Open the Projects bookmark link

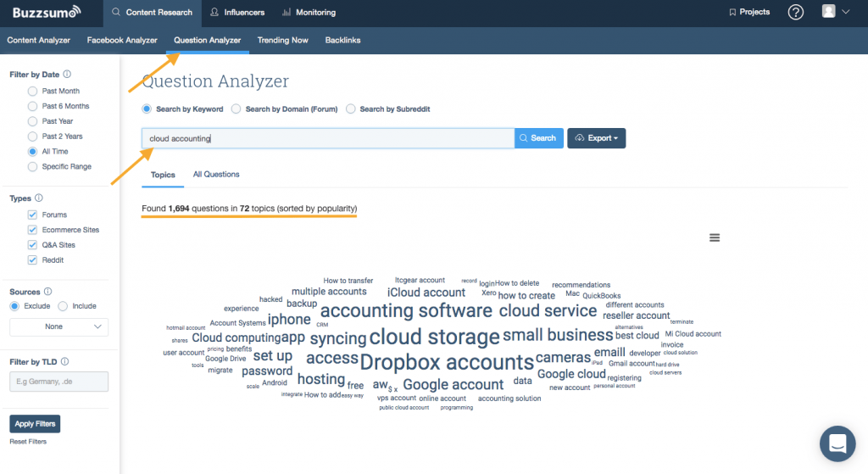[x=749, y=12]
